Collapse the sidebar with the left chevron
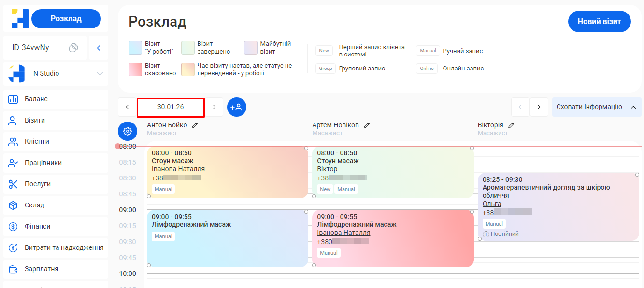644x288 pixels. 99,48
